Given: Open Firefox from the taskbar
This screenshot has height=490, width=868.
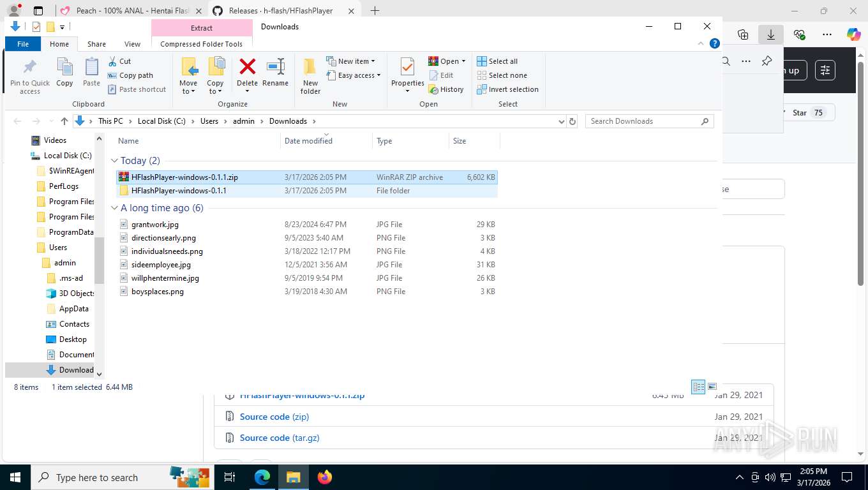Looking at the screenshot, I should pos(325,477).
